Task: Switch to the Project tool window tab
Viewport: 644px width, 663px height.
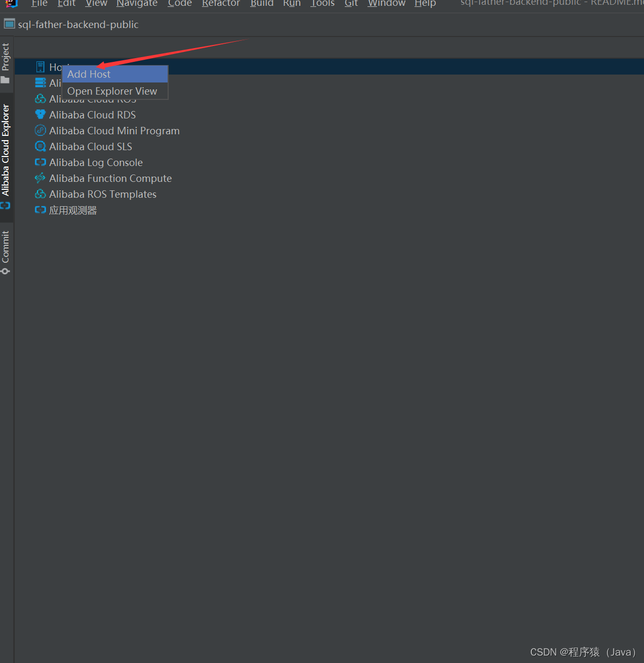Action: [x=6, y=63]
